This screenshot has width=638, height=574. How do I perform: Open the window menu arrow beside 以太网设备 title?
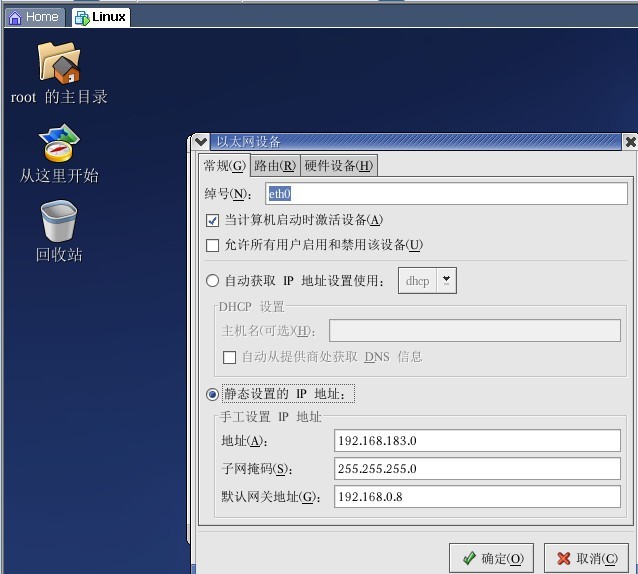(200, 142)
